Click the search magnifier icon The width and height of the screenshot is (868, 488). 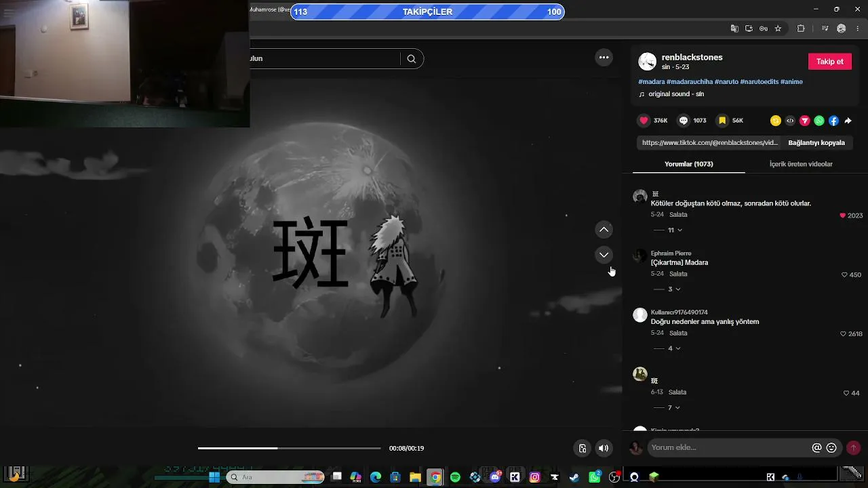pyautogui.click(x=412, y=59)
